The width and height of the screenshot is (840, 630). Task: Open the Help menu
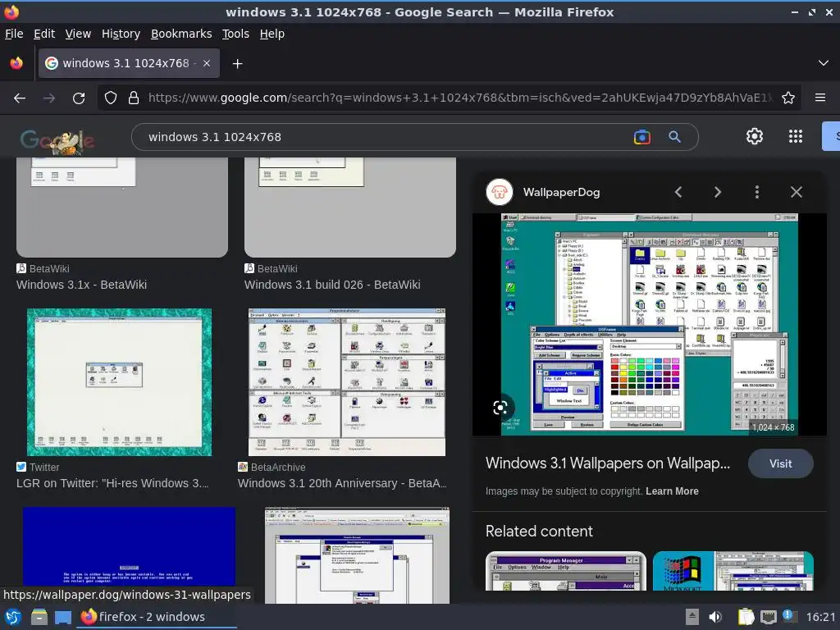(272, 34)
